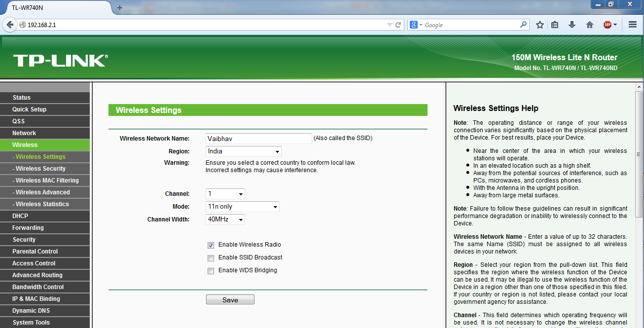Click the Adblock Plus icon

pyautogui.click(x=608, y=24)
